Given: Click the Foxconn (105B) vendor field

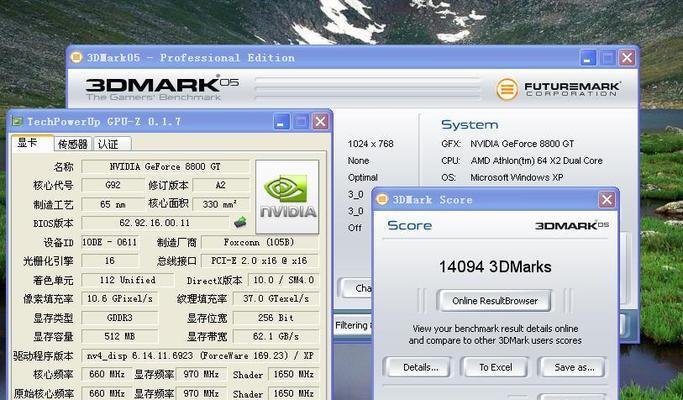Looking at the screenshot, I should coord(260,242).
